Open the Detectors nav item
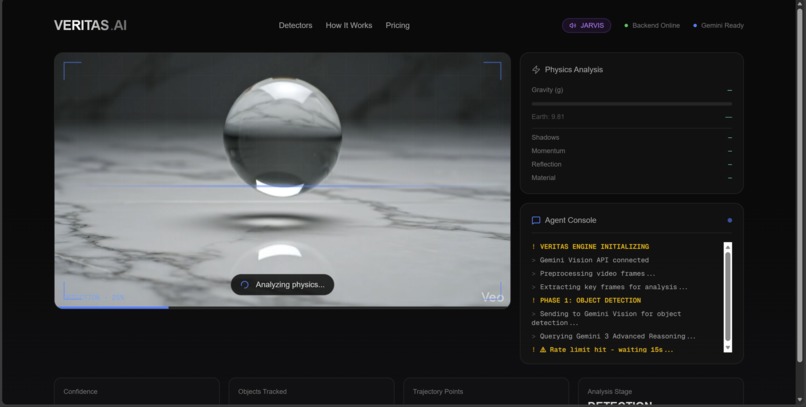This screenshot has height=407, width=806. click(x=295, y=25)
